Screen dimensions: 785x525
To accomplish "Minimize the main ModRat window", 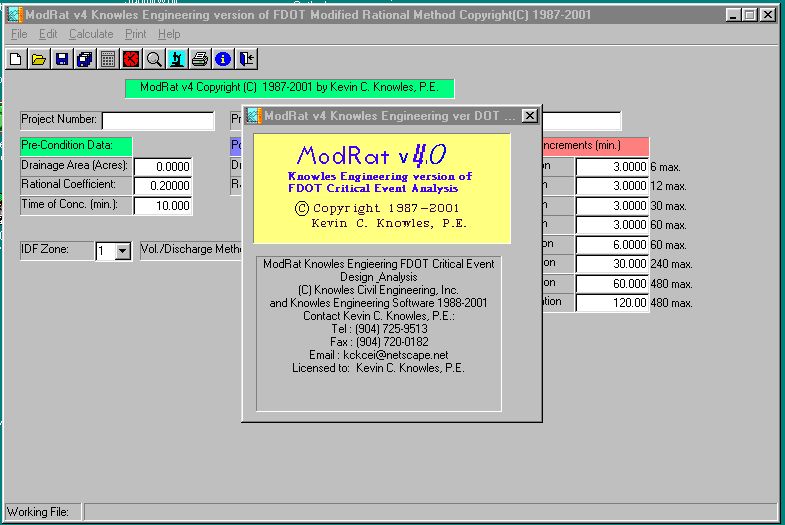I will 733,15.
